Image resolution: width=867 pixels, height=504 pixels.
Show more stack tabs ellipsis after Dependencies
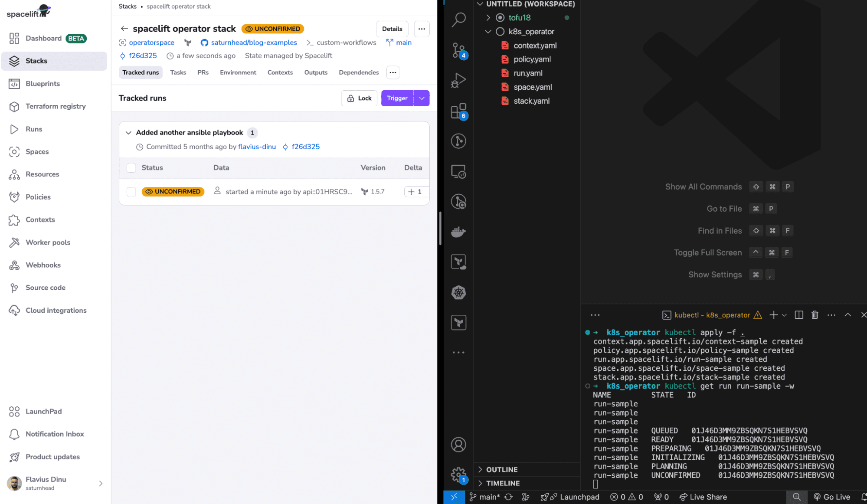(x=393, y=72)
